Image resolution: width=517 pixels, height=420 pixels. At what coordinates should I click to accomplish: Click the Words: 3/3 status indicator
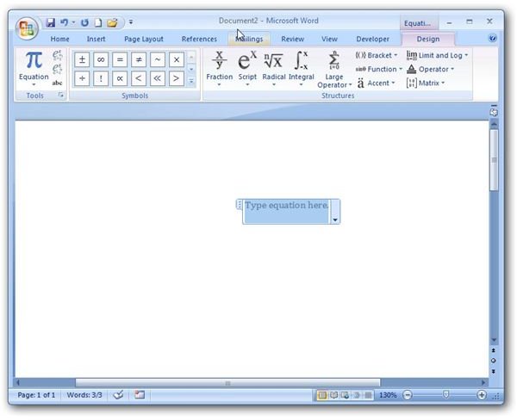pos(84,395)
